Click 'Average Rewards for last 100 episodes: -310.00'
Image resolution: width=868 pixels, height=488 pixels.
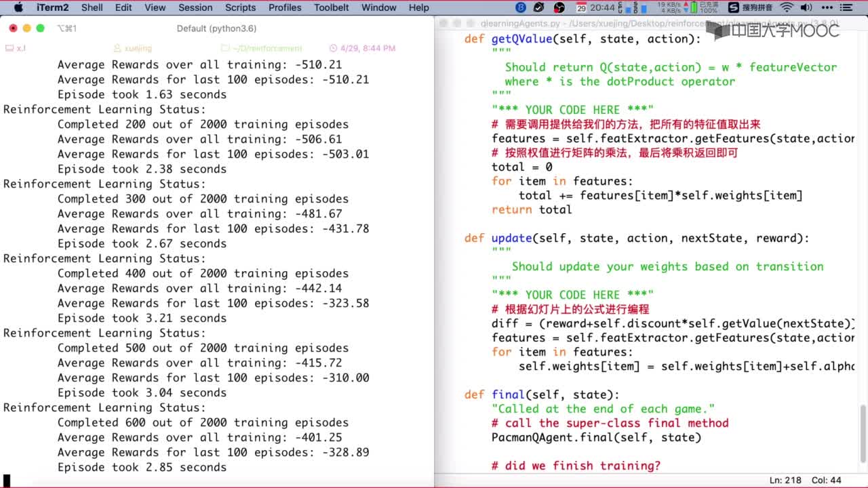pos(213,378)
